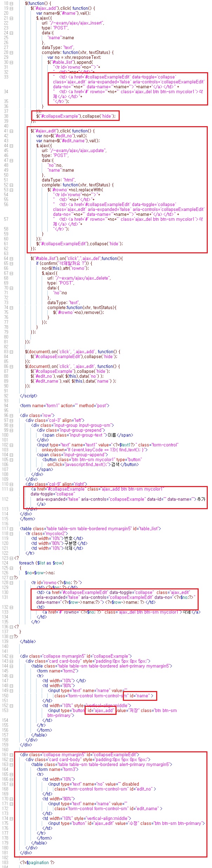Image resolution: width=212 pixels, height=868 pixels.
Task: Collapse the code fold at line 19
Action: pos(11,8)
